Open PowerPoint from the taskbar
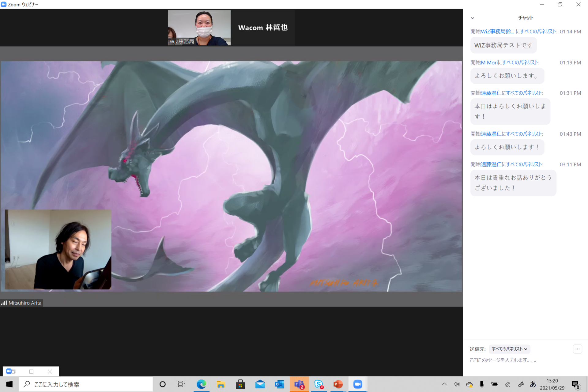 coord(338,384)
